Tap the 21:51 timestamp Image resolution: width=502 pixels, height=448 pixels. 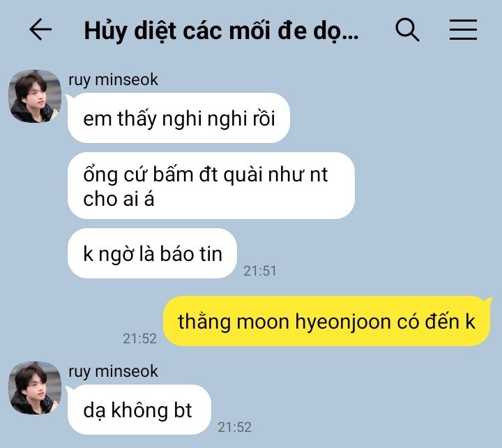pos(259,271)
